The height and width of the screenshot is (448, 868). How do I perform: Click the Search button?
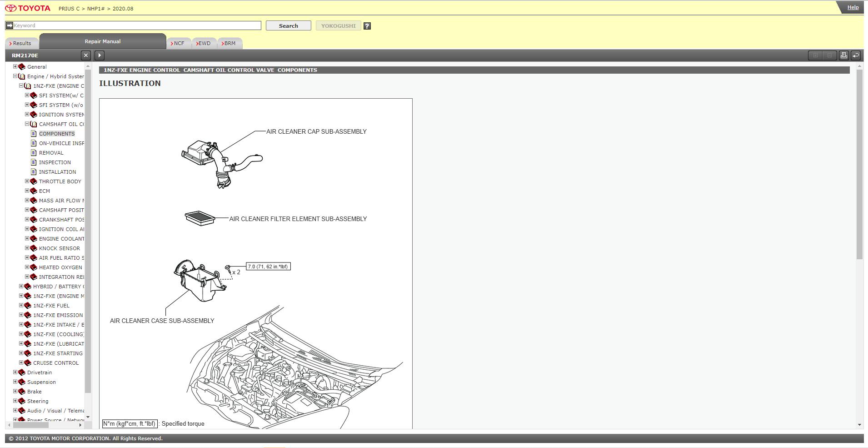point(289,26)
